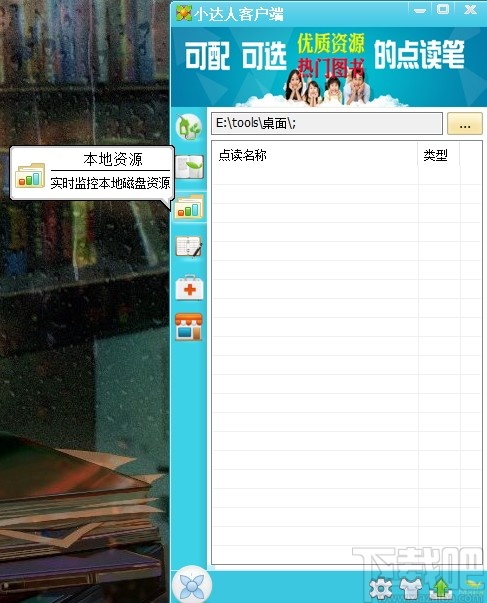Viewport: 487px width, 603px height.
Task: Maximize the 小达人客户端 window
Action: [444, 9]
